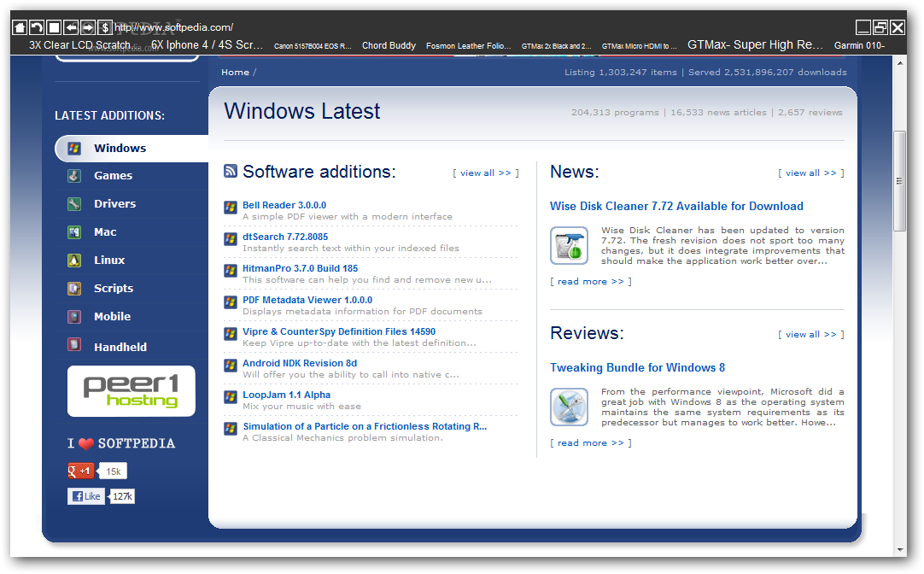Image resolution: width=924 pixels, height=574 pixels.
Task: Click the Handheld device sidebar icon
Action: pyautogui.click(x=73, y=344)
